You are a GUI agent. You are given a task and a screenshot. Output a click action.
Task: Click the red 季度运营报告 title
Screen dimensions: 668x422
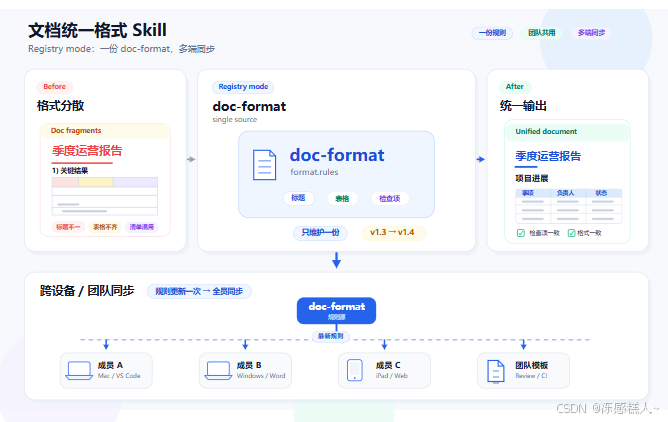[x=87, y=151]
